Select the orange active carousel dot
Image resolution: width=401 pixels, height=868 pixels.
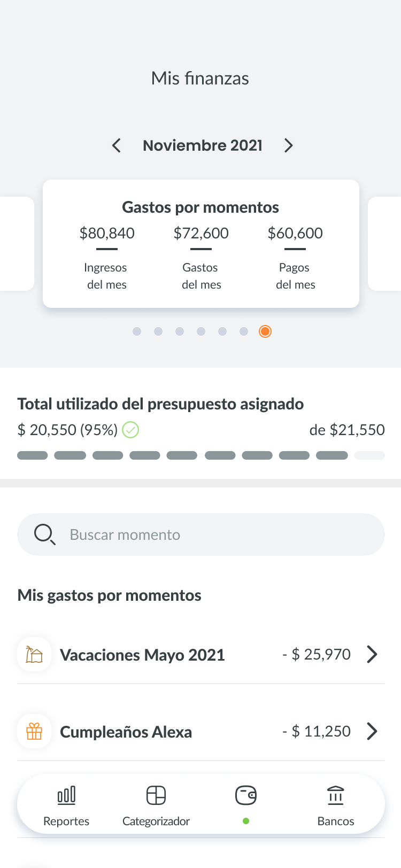[265, 331]
